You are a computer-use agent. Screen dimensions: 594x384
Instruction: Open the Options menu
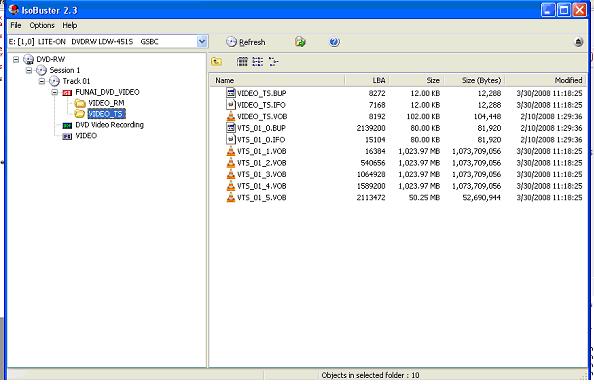click(x=42, y=25)
